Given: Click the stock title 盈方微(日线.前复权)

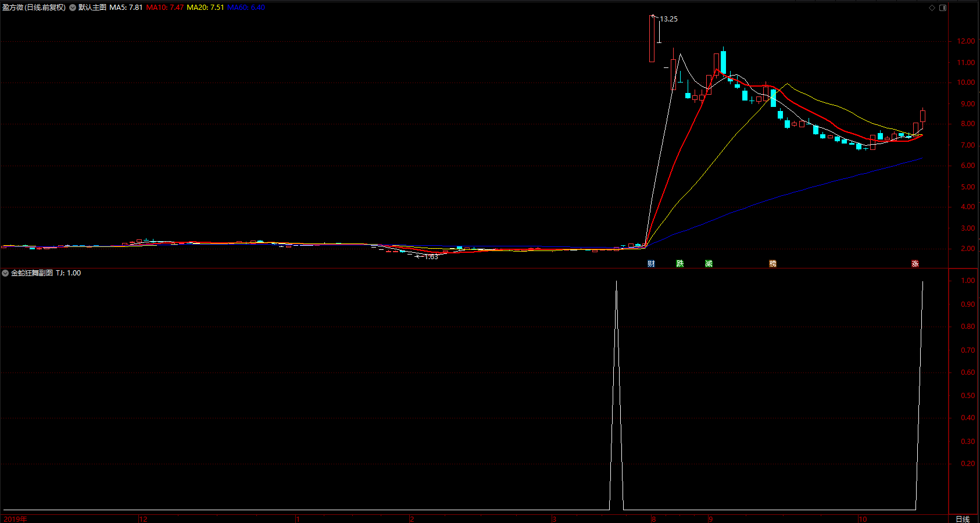Looking at the screenshot, I should tap(34, 8).
